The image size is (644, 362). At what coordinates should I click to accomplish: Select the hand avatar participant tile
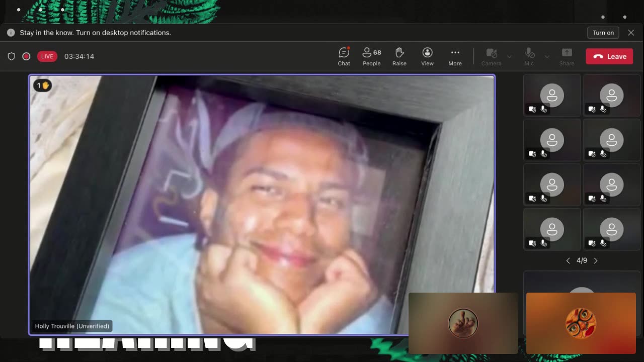[x=463, y=323]
